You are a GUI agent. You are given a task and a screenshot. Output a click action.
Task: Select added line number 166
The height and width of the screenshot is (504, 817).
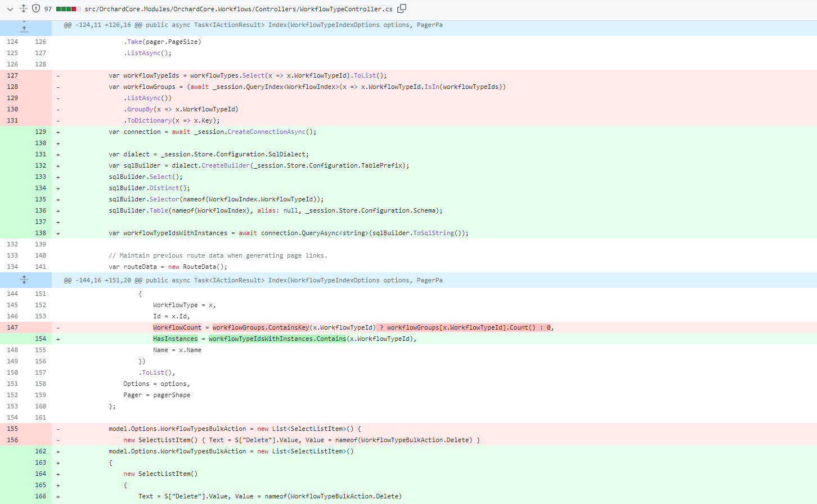pos(41,496)
